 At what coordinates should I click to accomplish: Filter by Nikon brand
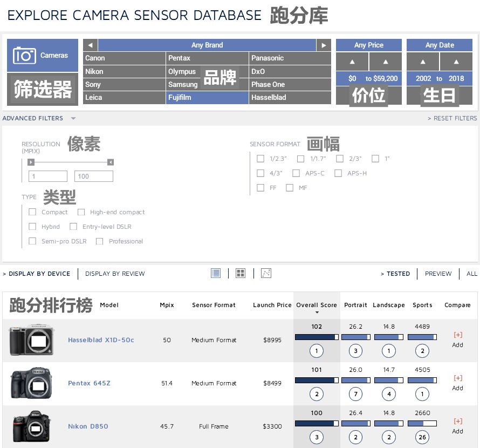[124, 71]
